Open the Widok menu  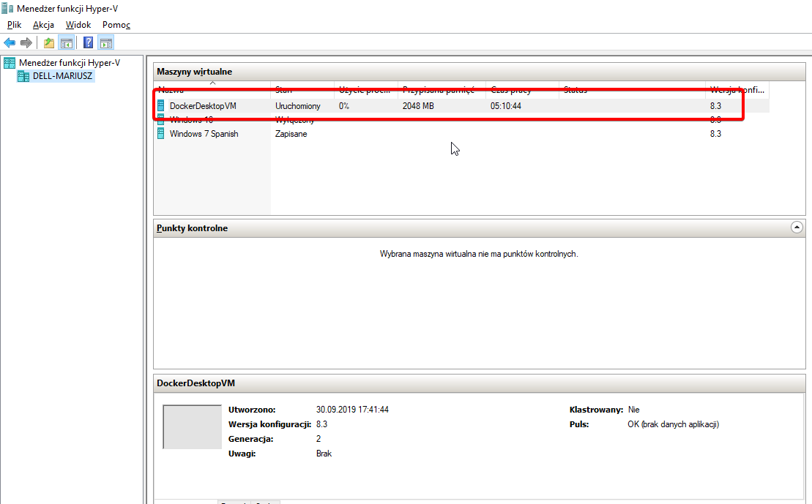78,25
